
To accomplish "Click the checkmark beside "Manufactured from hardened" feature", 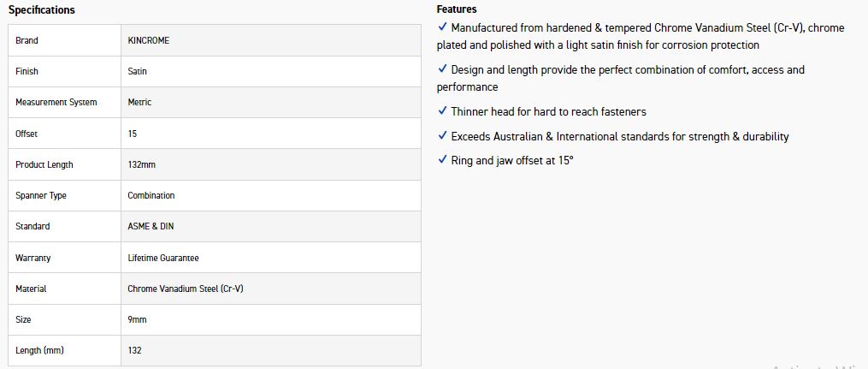I will tap(442, 27).
